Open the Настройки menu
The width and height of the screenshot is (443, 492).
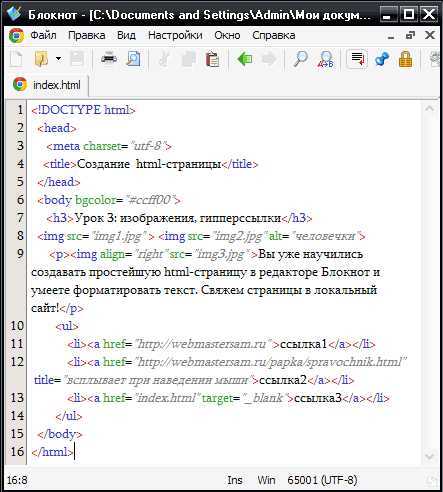tap(175, 35)
